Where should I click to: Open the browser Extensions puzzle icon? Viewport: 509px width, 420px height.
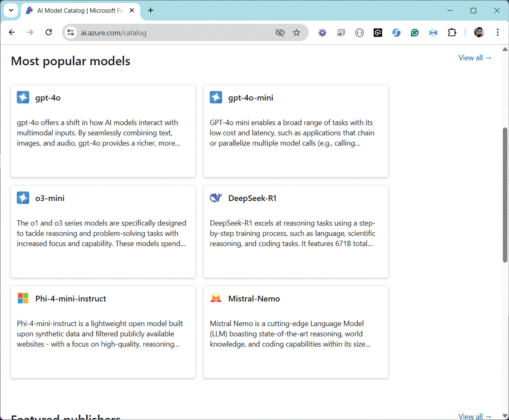coord(452,33)
